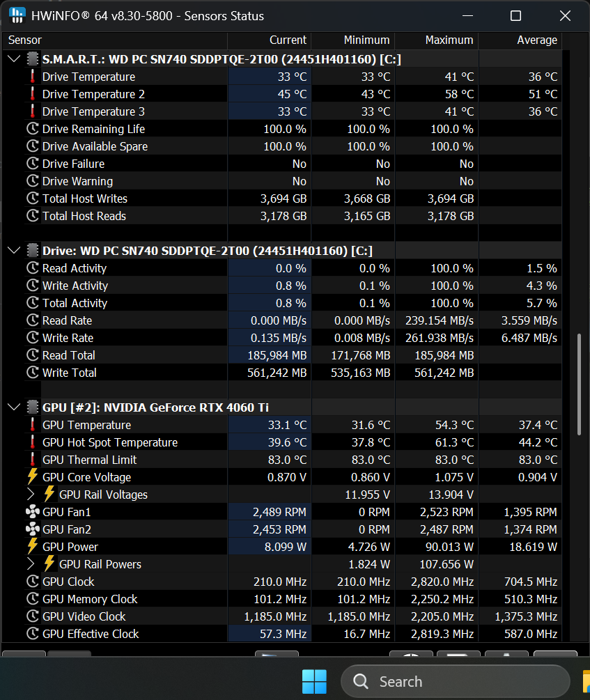Click the Current column header
Screen dimensions: 590x700
(x=270, y=40)
